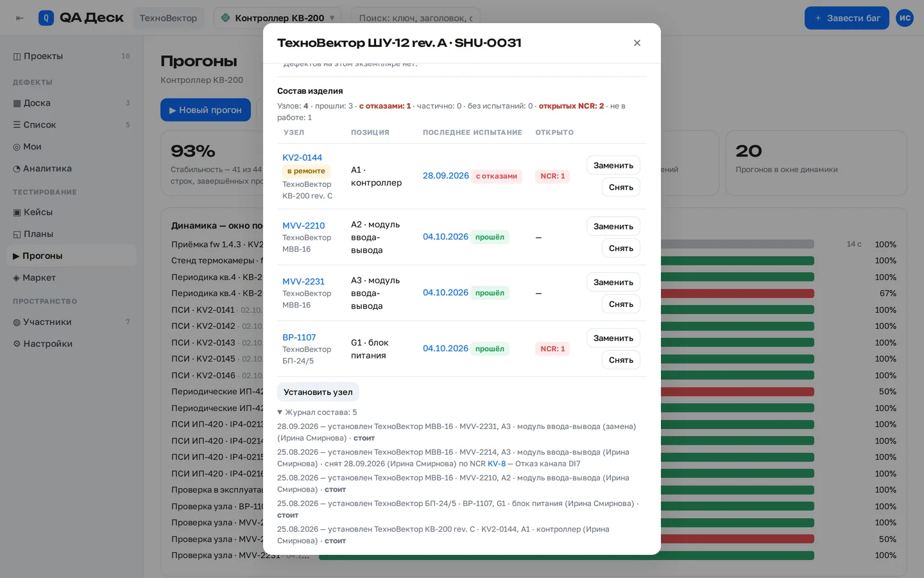Open Маркет in the sidebar
Viewport: 924px width, 578px height.
click(71, 277)
